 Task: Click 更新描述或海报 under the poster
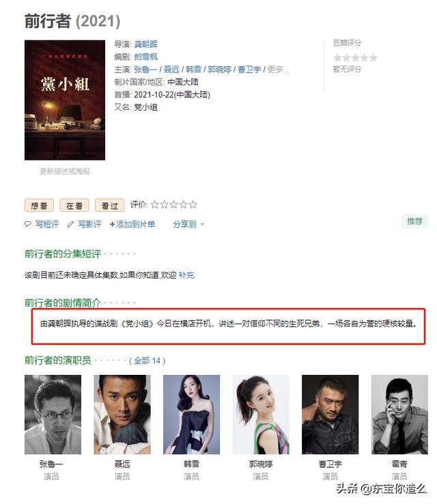(65, 171)
